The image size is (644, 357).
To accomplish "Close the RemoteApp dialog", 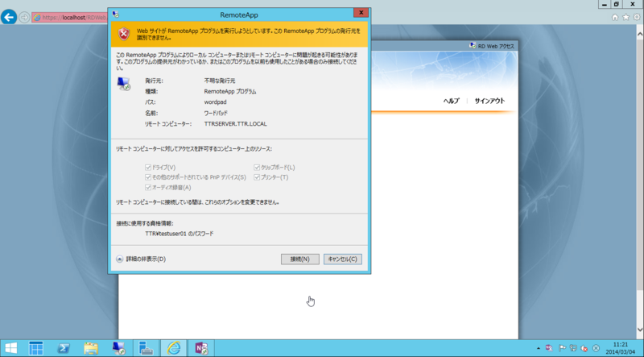I will (361, 13).
